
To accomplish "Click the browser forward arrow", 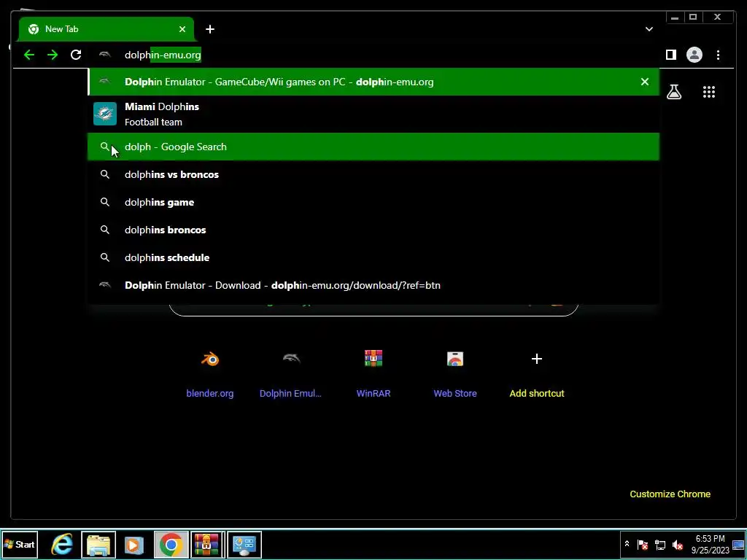I will [x=53, y=55].
